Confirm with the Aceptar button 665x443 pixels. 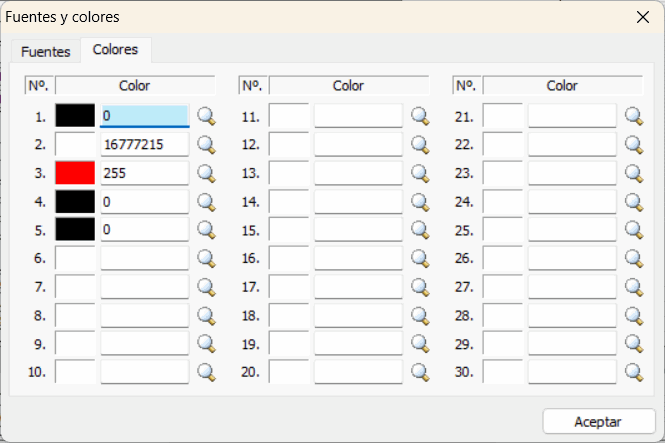pos(598,422)
